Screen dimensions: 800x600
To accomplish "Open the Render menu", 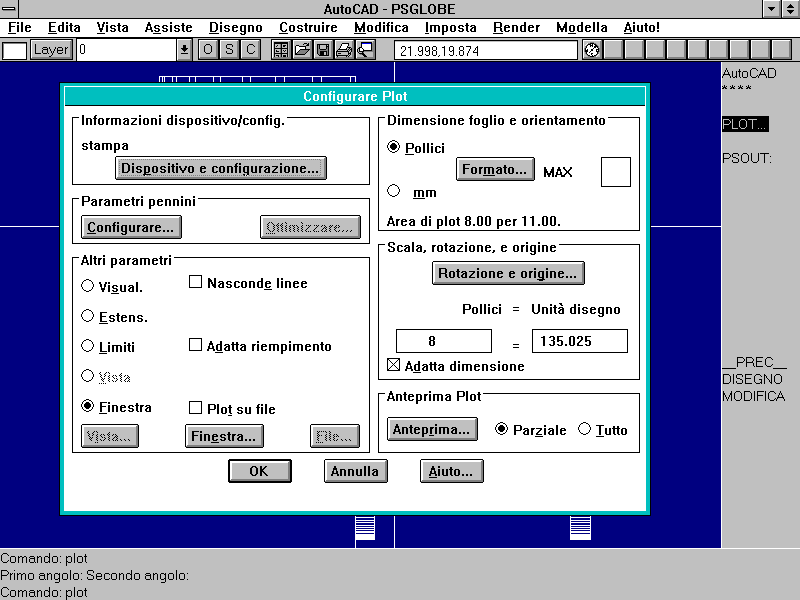I will (516, 28).
